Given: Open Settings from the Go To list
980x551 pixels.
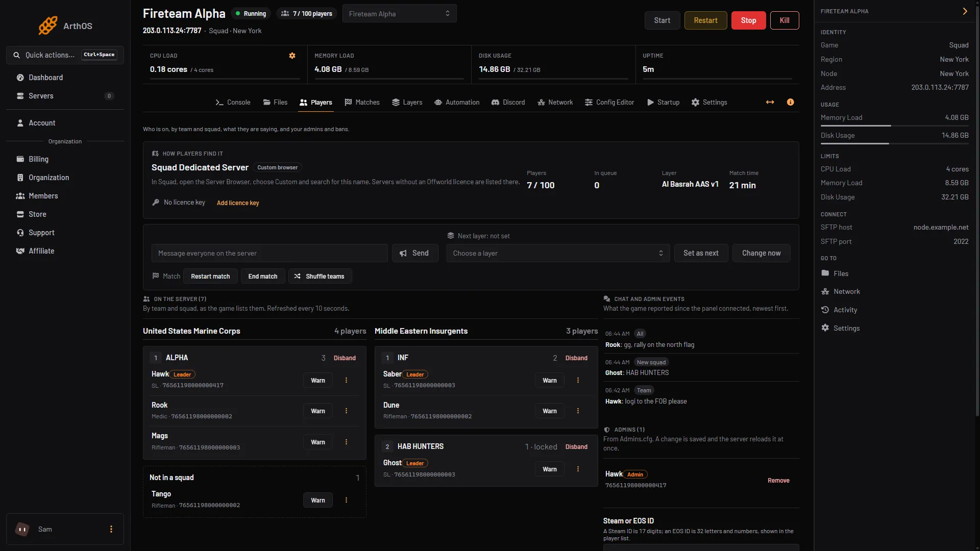Looking at the screenshot, I should coord(841,329).
